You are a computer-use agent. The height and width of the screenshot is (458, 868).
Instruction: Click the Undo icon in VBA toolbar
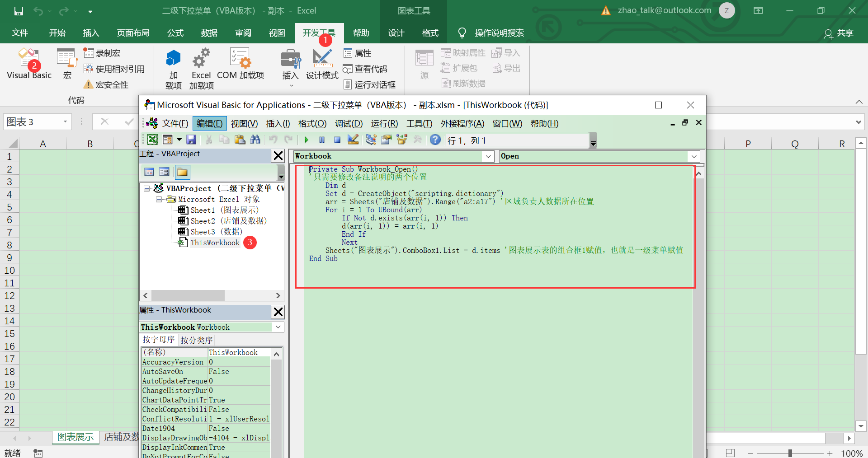pyautogui.click(x=273, y=140)
